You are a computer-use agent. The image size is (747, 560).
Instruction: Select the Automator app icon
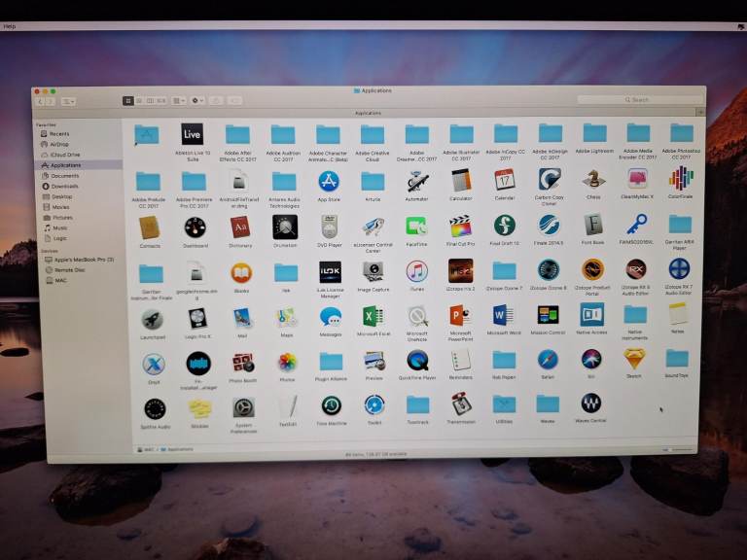pyautogui.click(x=417, y=181)
